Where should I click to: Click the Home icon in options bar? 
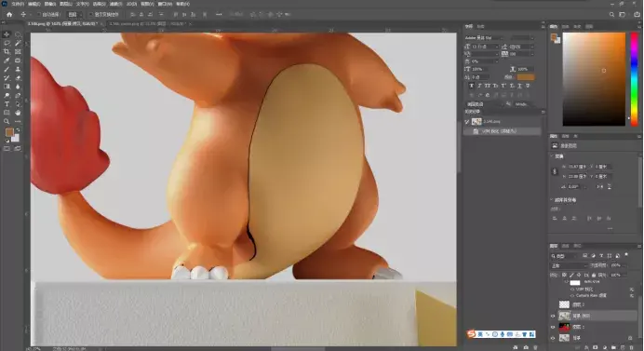pyautogui.click(x=9, y=14)
